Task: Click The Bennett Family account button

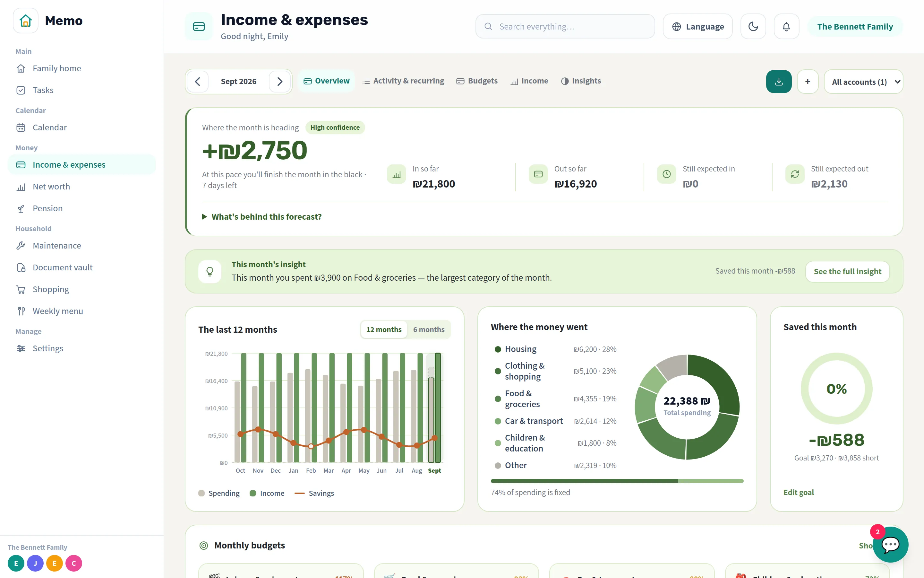Action: point(855,26)
